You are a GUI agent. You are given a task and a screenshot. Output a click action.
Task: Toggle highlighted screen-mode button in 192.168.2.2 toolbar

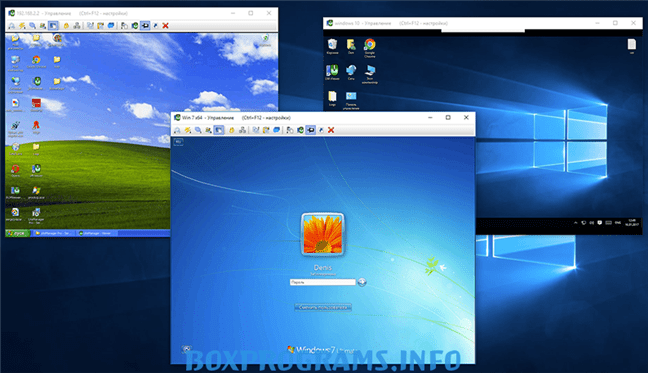[53, 26]
